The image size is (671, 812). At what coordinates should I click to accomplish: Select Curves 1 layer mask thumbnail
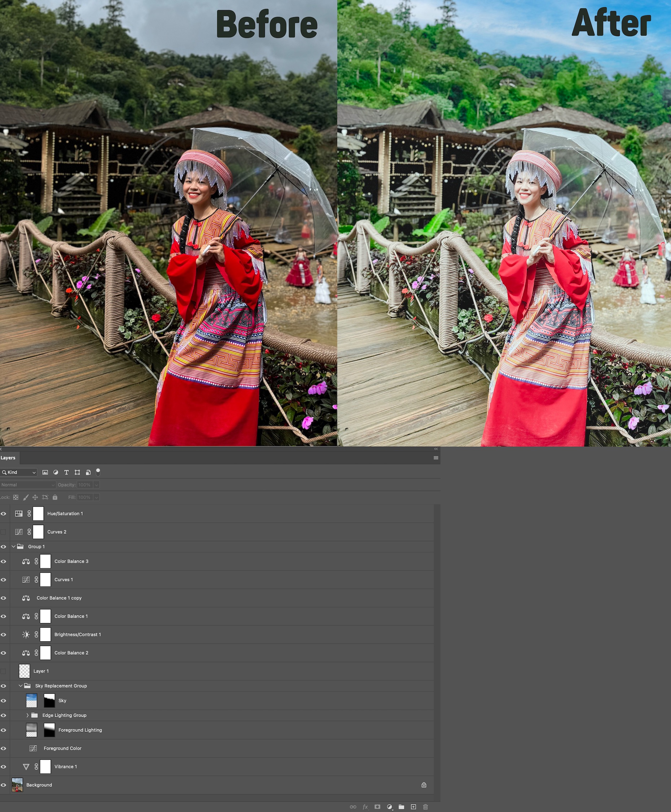coord(45,580)
